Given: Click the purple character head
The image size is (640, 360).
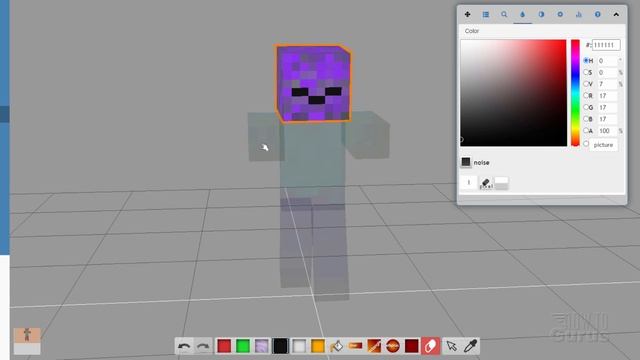Looking at the screenshot, I should click(313, 84).
